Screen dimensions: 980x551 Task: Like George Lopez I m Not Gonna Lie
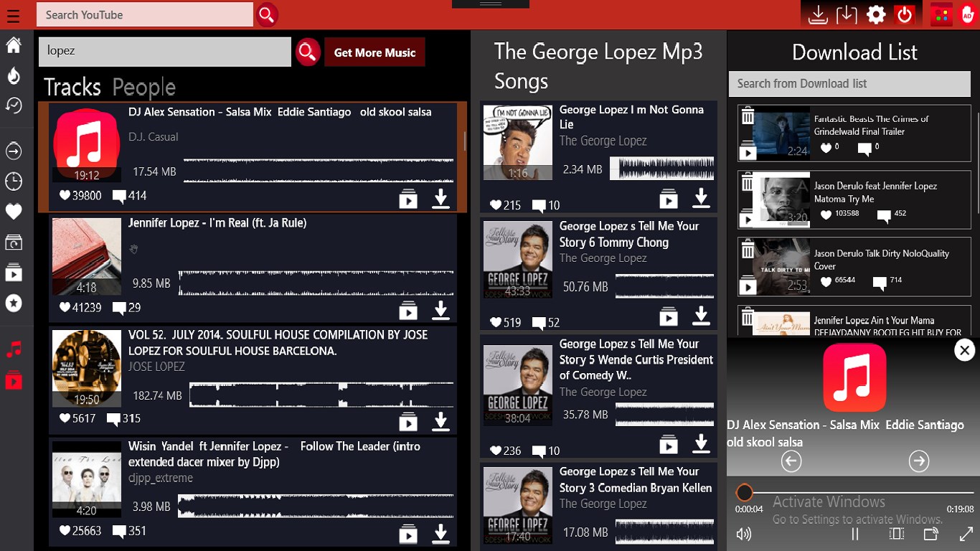point(496,205)
